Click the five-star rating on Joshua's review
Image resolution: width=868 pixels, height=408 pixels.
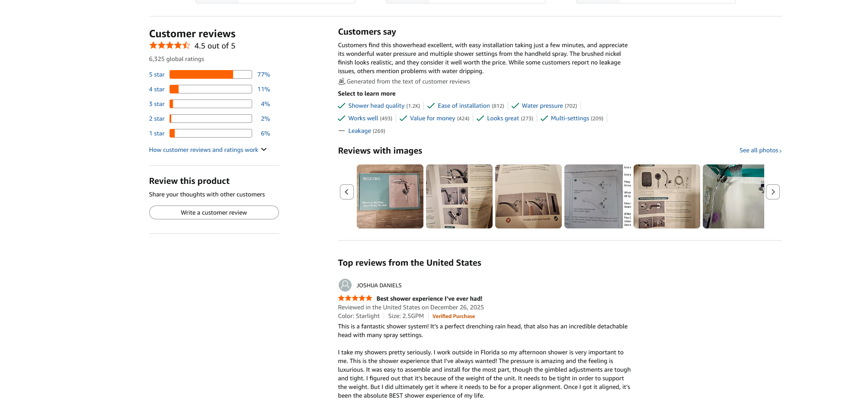(x=355, y=298)
